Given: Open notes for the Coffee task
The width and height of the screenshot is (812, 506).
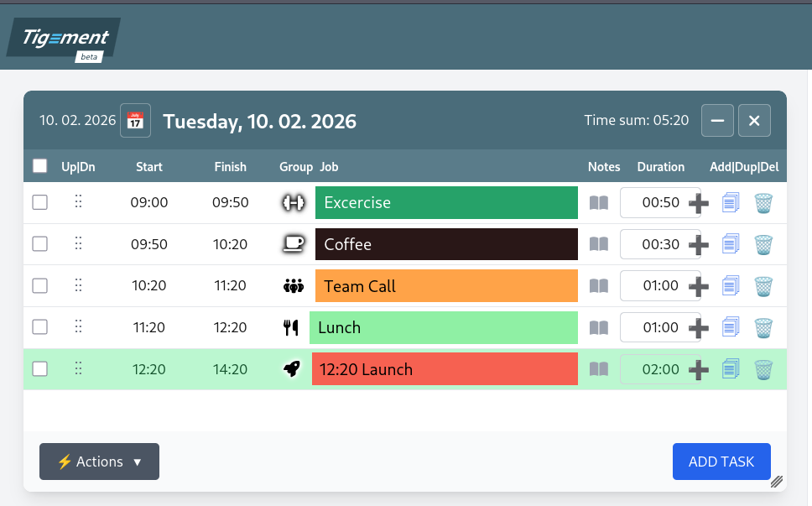Looking at the screenshot, I should click(599, 243).
